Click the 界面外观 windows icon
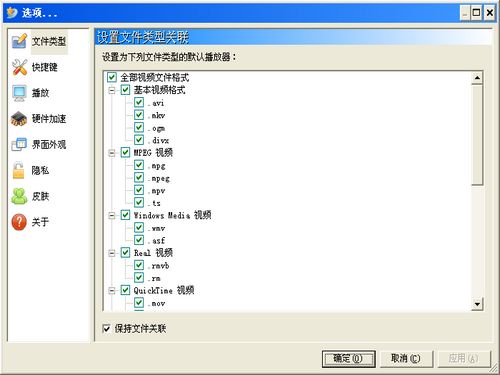 pyautogui.click(x=19, y=144)
